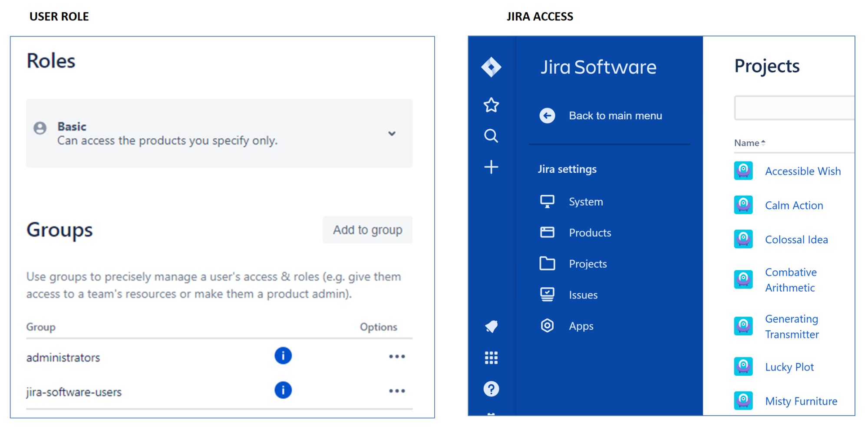Click Generating Transmitter project avatar
The image size is (868, 436).
click(743, 326)
